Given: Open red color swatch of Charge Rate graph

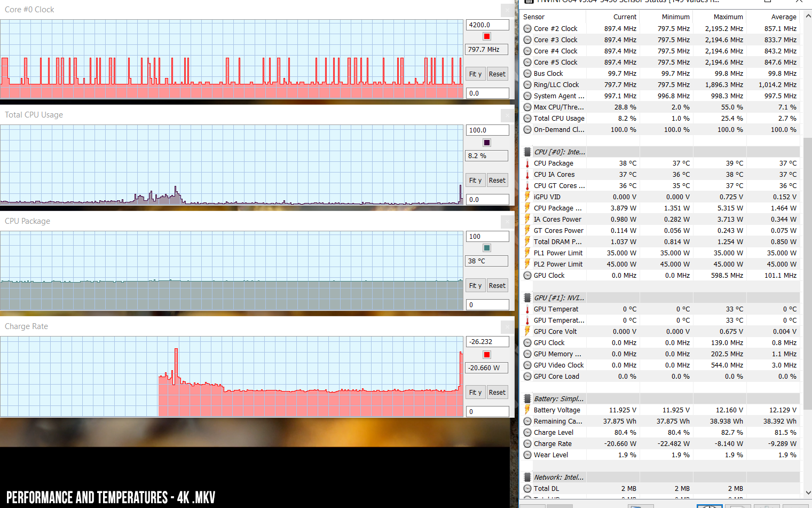Looking at the screenshot, I should pos(487,355).
